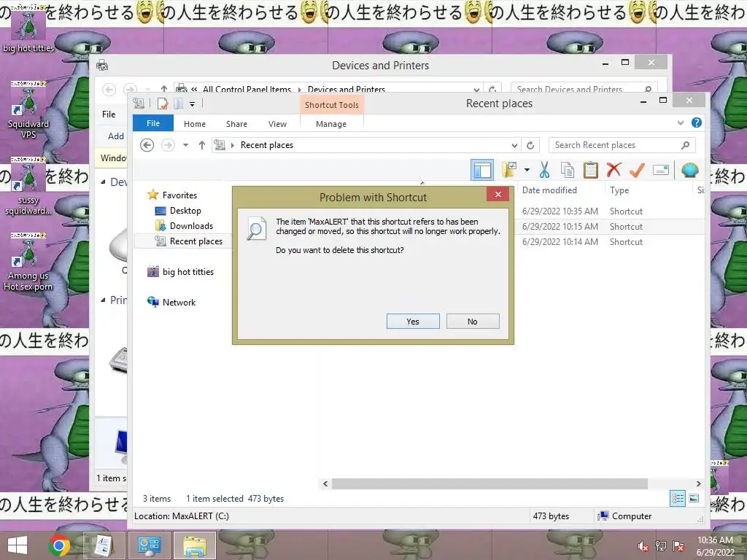Refresh the Recent places address bar
Screen dimensions: 747x560
coord(530,145)
